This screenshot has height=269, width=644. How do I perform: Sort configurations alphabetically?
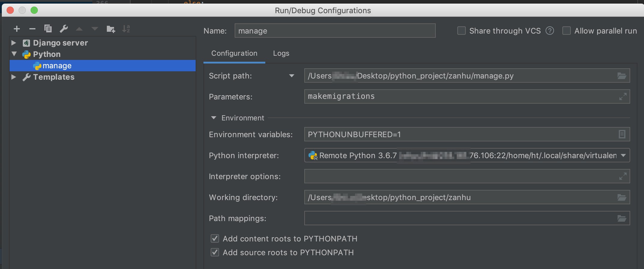(126, 29)
